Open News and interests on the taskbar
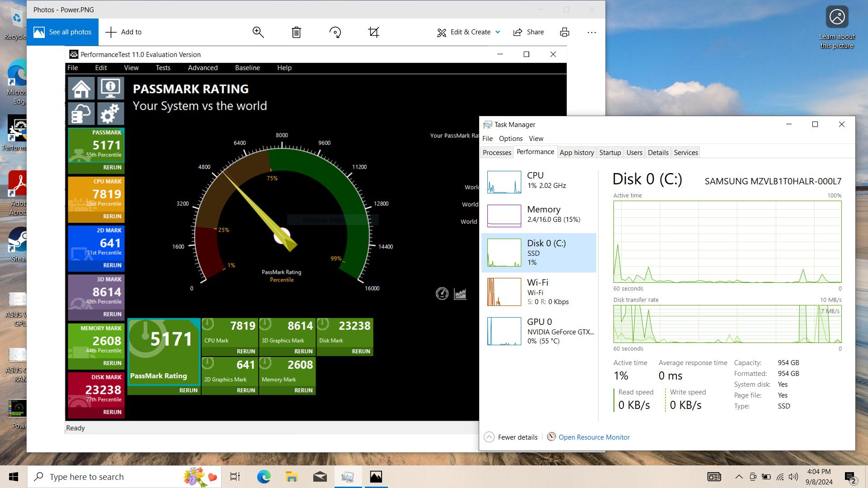868x488 pixels. [x=714, y=477]
